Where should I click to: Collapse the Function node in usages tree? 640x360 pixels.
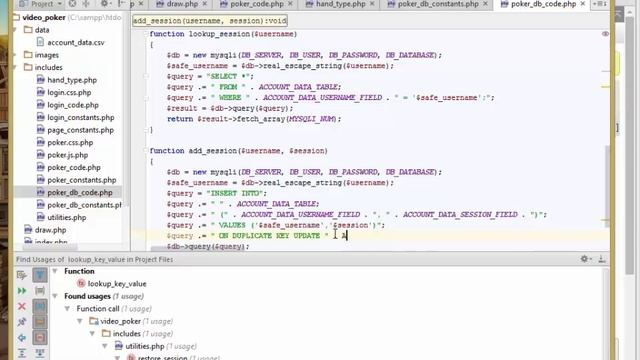55,271
